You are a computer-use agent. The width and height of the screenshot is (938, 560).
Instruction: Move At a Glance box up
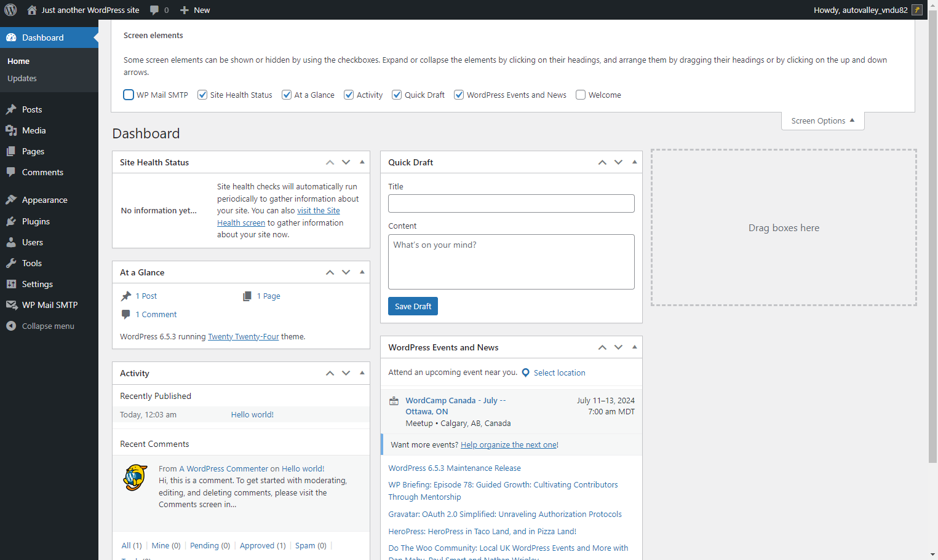pos(330,272)
